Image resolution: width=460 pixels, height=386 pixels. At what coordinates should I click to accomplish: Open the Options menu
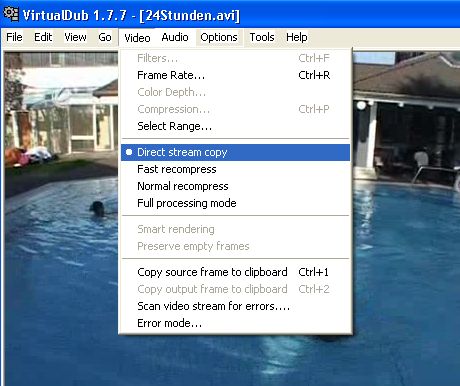(x=219, y=37)
